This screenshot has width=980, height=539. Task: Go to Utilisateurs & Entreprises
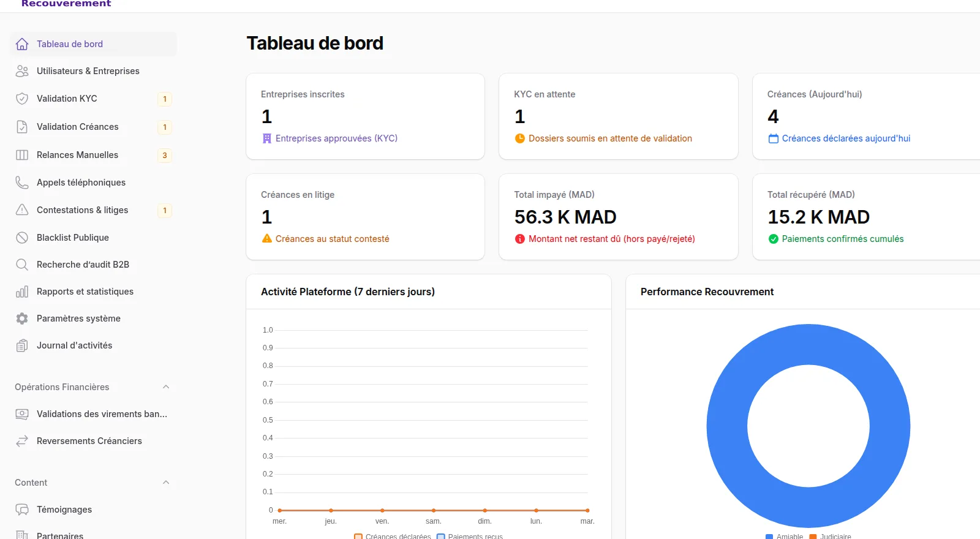coord(94,71)
